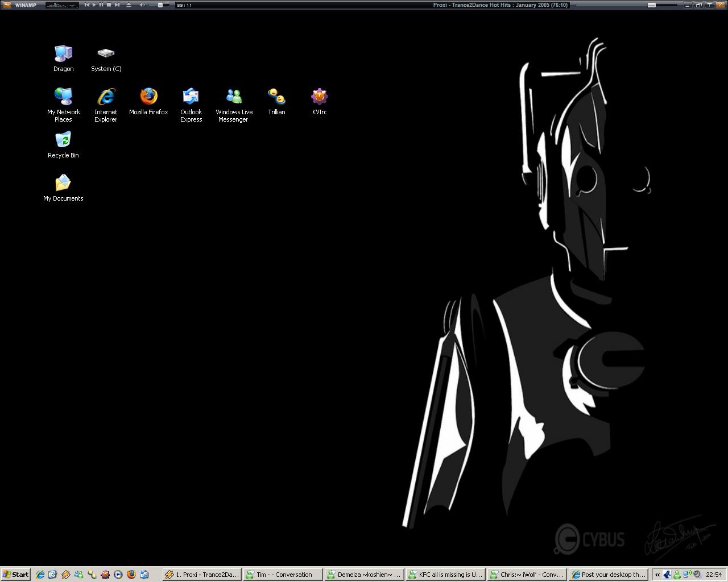
Task: Launch Windows Live Messenger from Quick Launch
Action: pyautogui.click(x=79, y=575)
